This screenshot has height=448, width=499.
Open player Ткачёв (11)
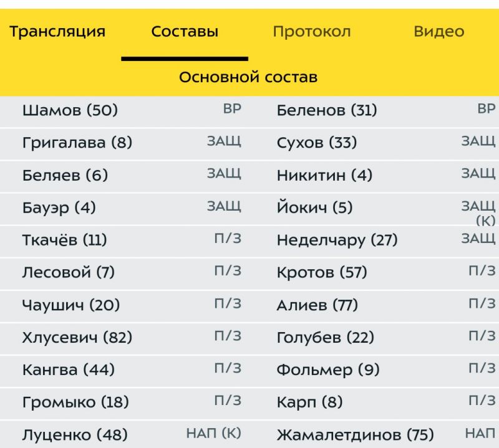pos(65,240)
